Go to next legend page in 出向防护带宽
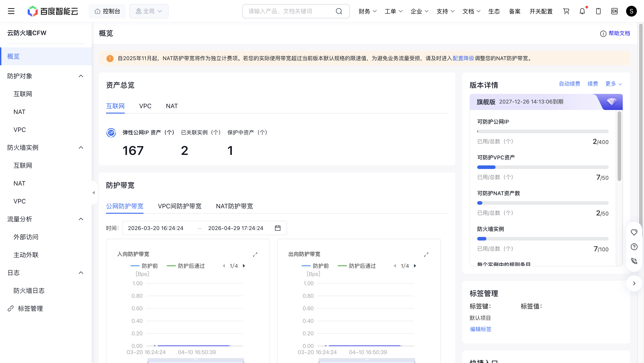This screenshot has width=644, height=363. click(415, 266)
